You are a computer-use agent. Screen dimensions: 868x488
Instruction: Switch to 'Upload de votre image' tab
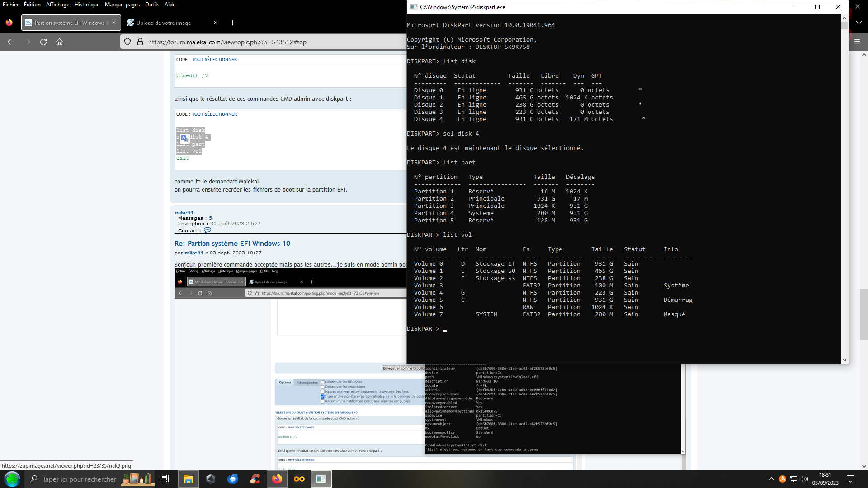(164, 23)
